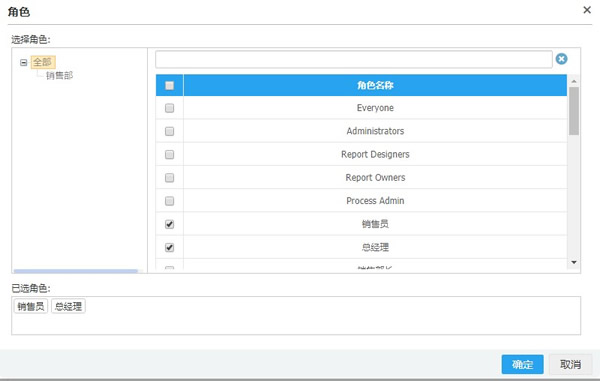Close the 角色 dialog
Image resolution: width=600 pixels, height=381 pixels.
coord(587,10)
